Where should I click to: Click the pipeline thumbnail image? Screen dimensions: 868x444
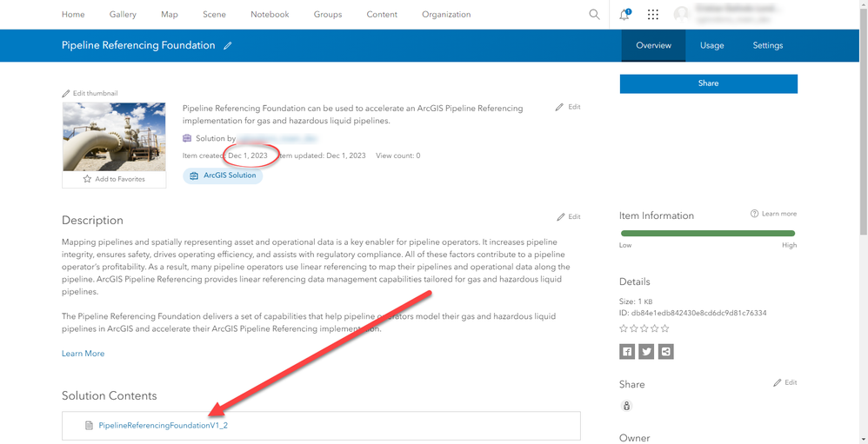coord(113,136)
